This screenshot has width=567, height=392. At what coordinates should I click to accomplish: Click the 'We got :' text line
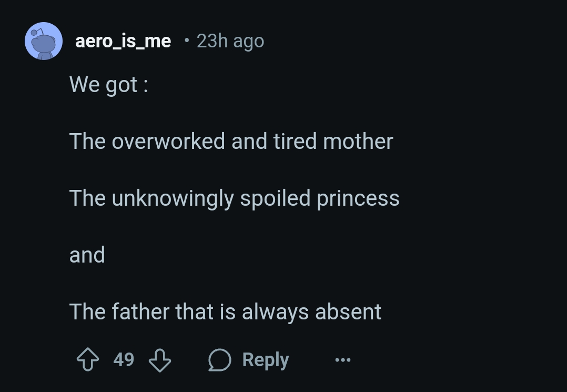(x=108, y=85)
